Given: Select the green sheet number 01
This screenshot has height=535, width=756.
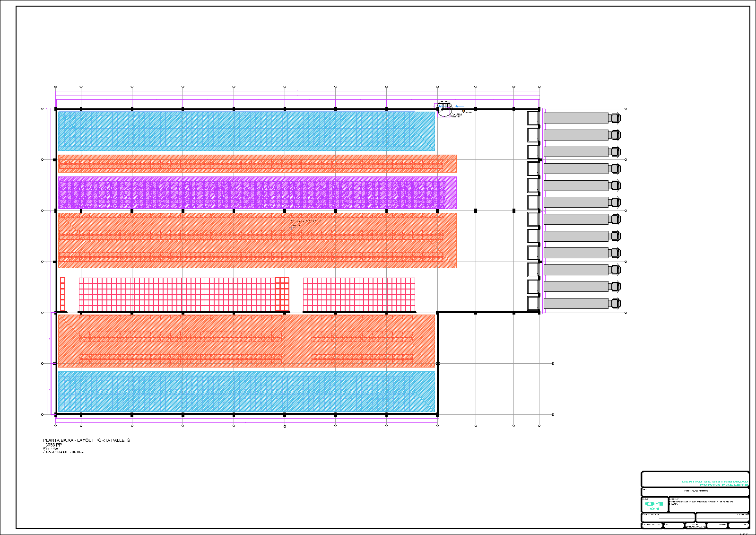Looking at the screenshot, I should 654,504.
